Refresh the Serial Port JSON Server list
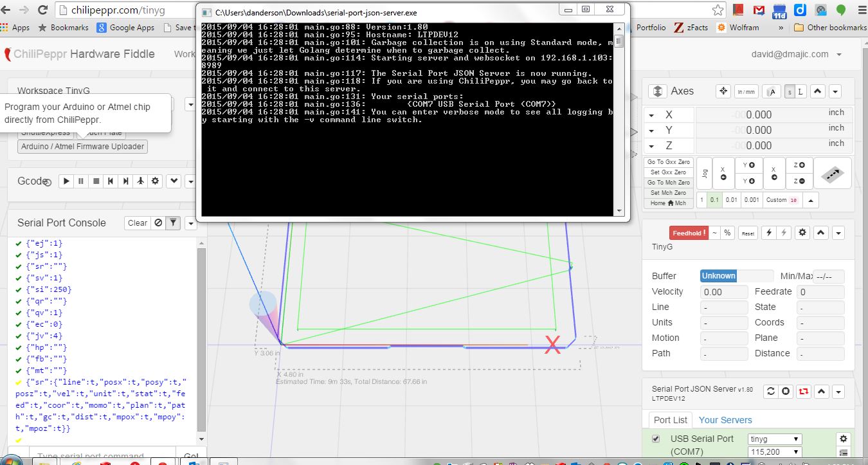Screen dimensions: 868x465 click(771, 391)
